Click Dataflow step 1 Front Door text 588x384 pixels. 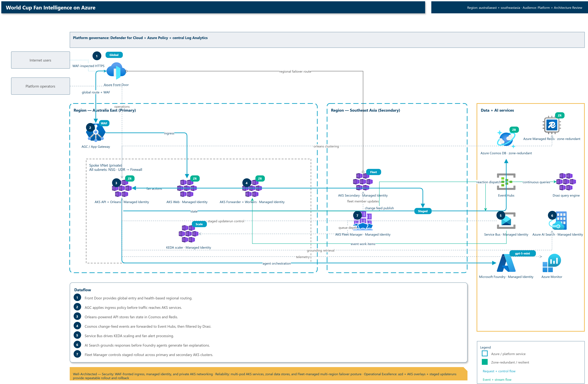(x=138, y=298)
